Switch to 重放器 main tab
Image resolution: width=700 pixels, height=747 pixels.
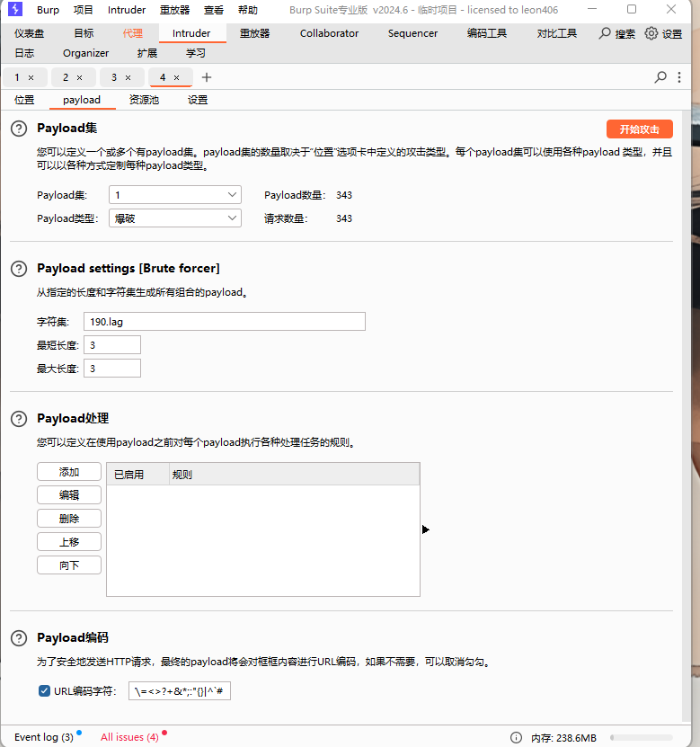pyautogui.click(x=255, y=33)
